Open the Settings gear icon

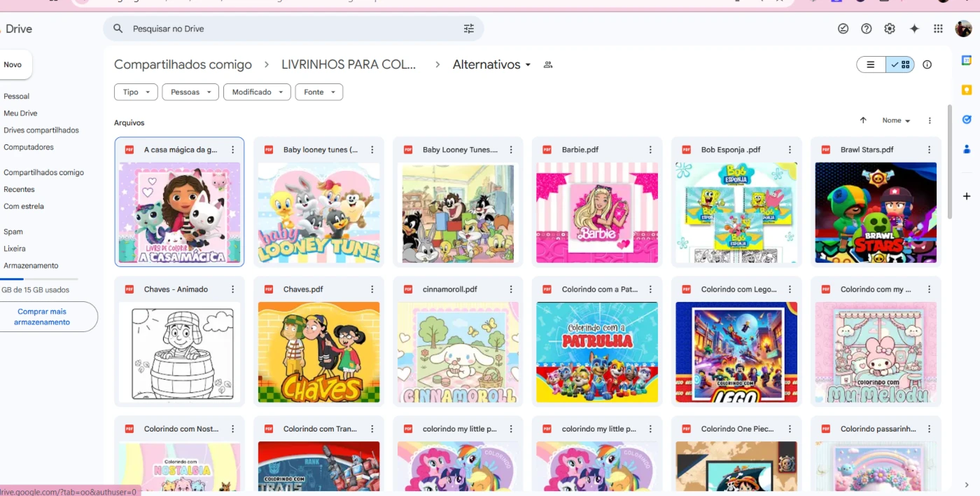(x=890, y=29)
